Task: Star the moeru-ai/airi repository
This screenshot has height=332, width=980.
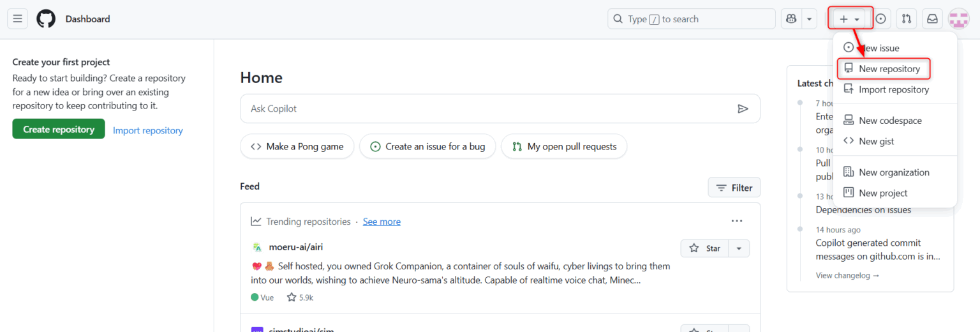Action: tap(705, 248)
